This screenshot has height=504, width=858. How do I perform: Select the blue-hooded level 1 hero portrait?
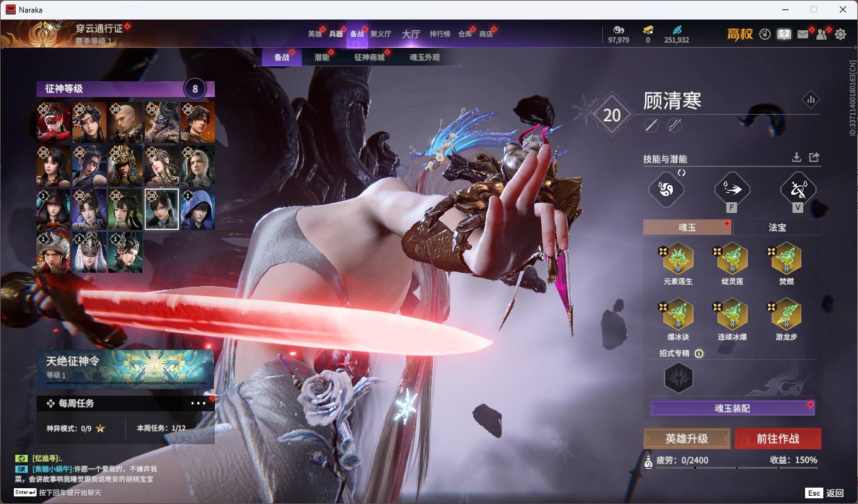(x=198, y=209)
